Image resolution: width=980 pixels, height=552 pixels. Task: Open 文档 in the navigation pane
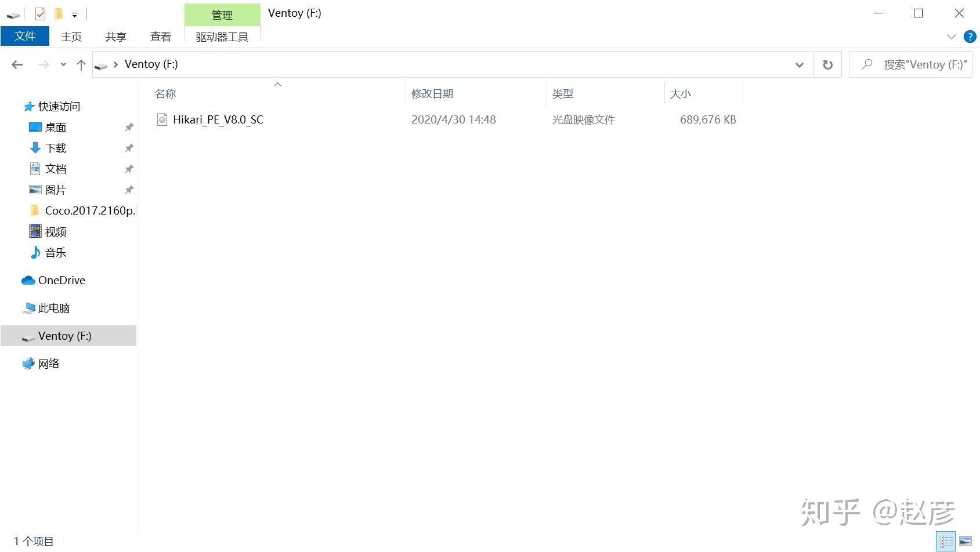(56, 169)
